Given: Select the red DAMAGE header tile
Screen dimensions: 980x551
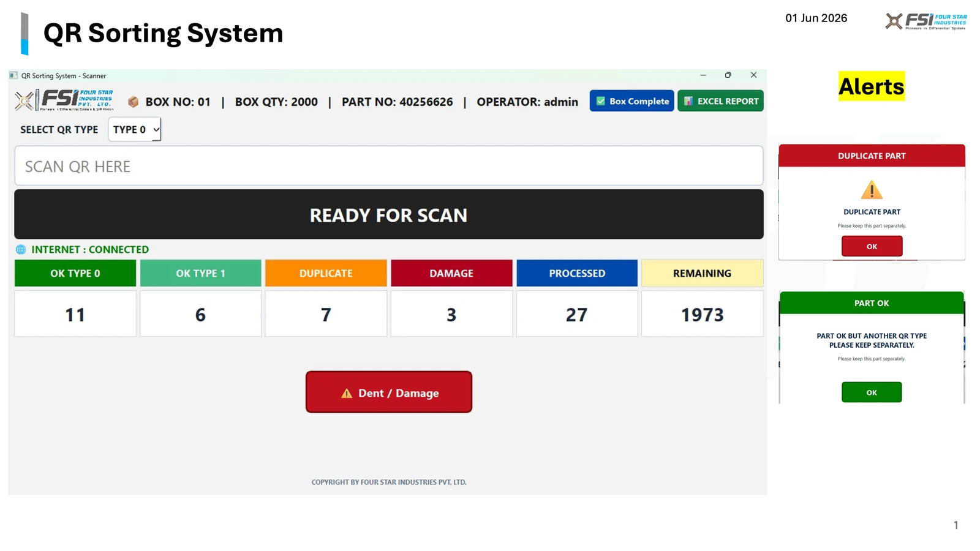Looking at the screenshot, I should click(x=451, y=273).
